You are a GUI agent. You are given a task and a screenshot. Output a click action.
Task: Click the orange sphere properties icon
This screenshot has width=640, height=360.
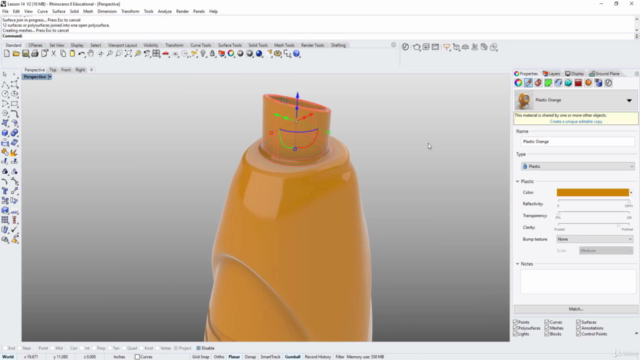[x=588, y=83]
